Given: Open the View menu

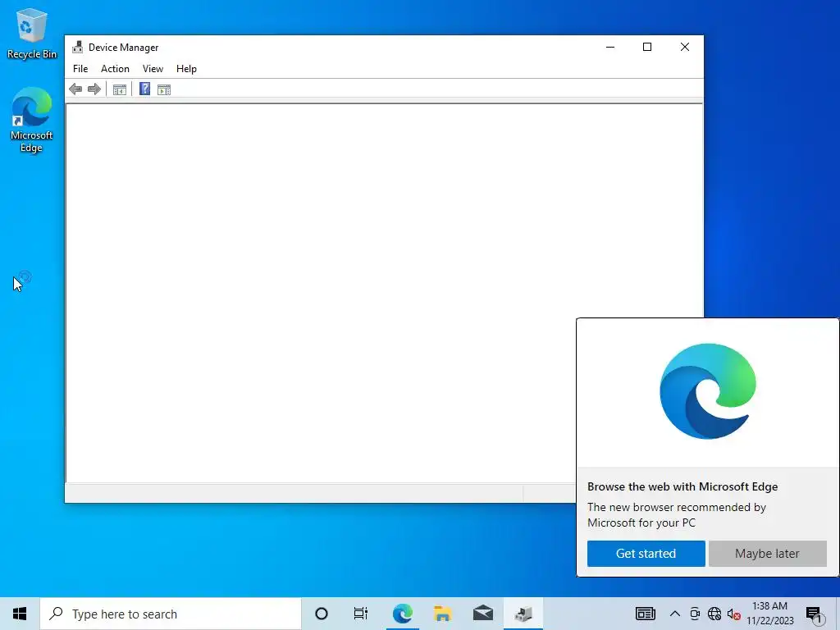Looking at the screenshot, I should click(x=153, y=69).
